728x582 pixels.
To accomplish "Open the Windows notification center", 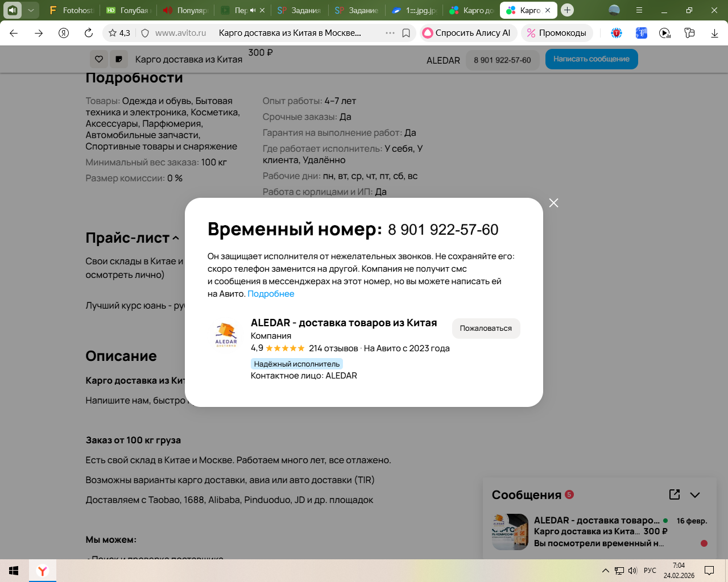I will [709, 571].
